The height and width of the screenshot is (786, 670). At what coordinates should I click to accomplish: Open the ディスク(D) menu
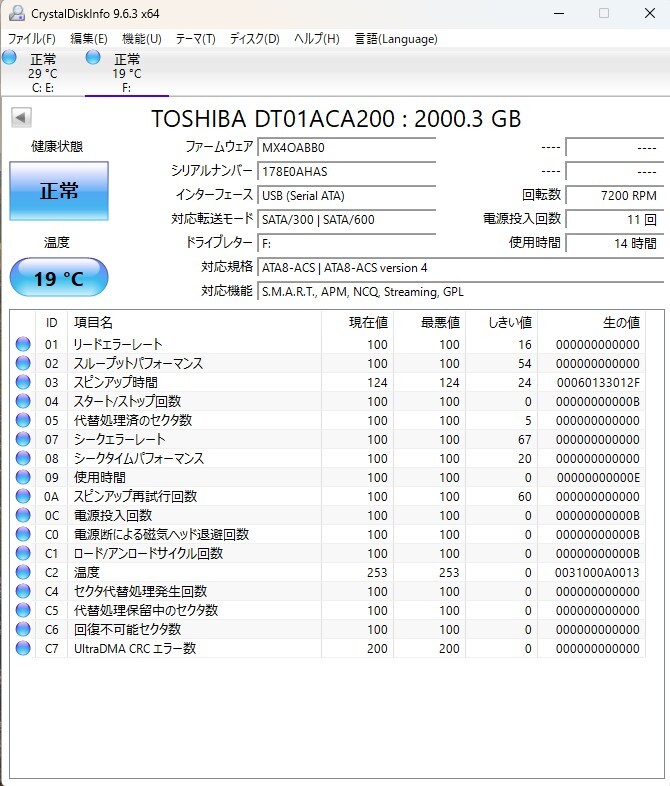click(x=254, y=39)
